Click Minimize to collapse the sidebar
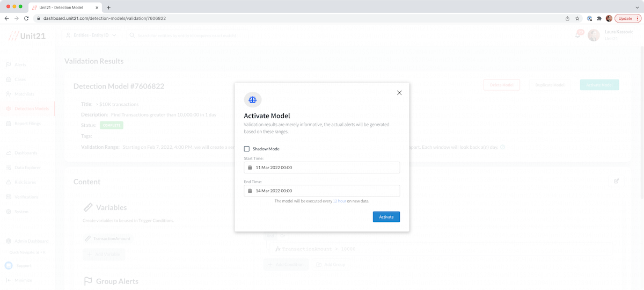 click(x=19, y=280)
